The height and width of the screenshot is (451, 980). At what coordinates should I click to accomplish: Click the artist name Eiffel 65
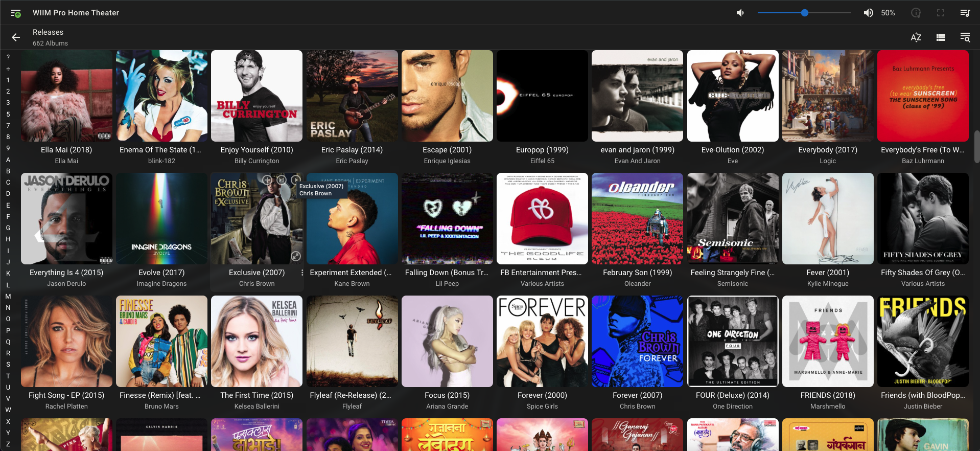(542, 161)
